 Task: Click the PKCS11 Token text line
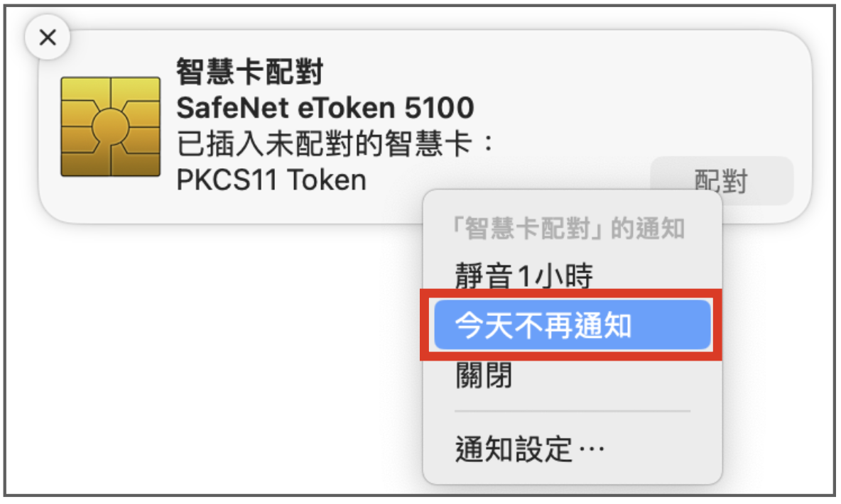point(271,180)
